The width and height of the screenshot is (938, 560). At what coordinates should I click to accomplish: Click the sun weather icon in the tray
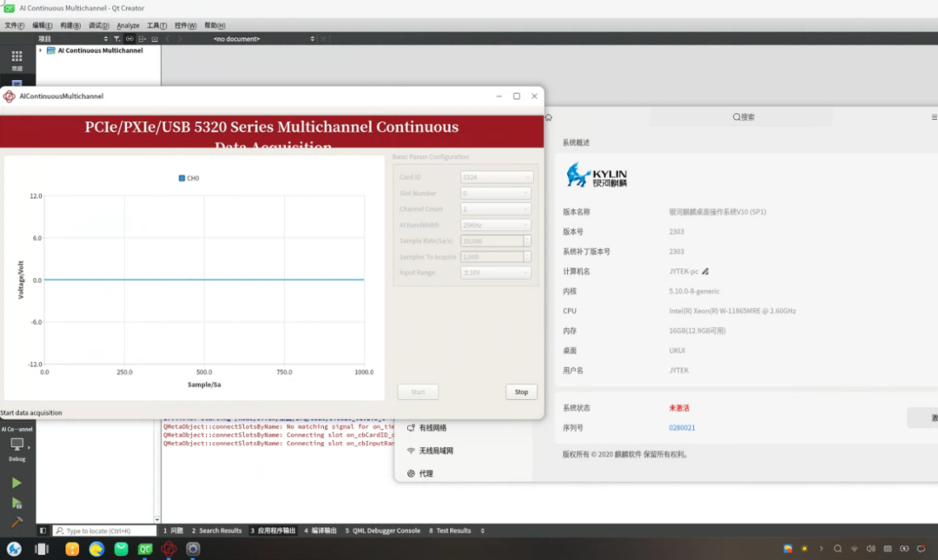(804, 549)
